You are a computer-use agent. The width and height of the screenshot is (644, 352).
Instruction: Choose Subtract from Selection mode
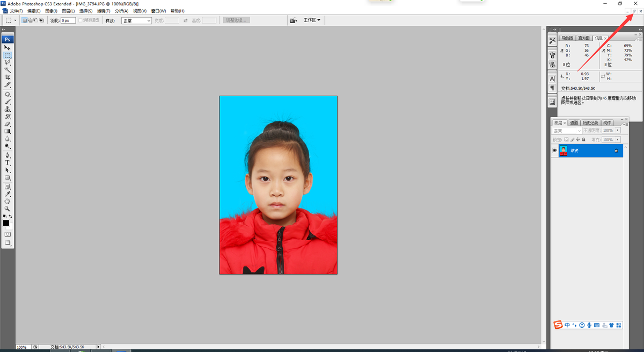[x=36, y=20]
